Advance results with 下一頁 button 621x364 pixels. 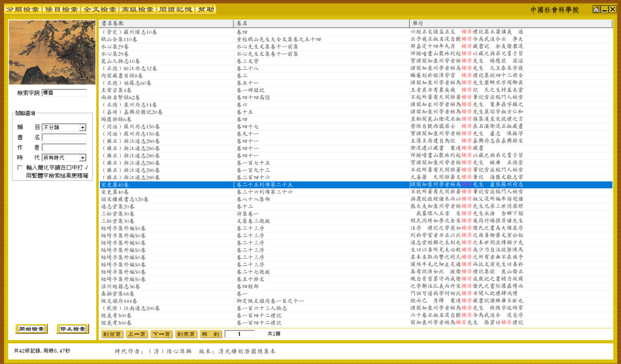(161, 334)
